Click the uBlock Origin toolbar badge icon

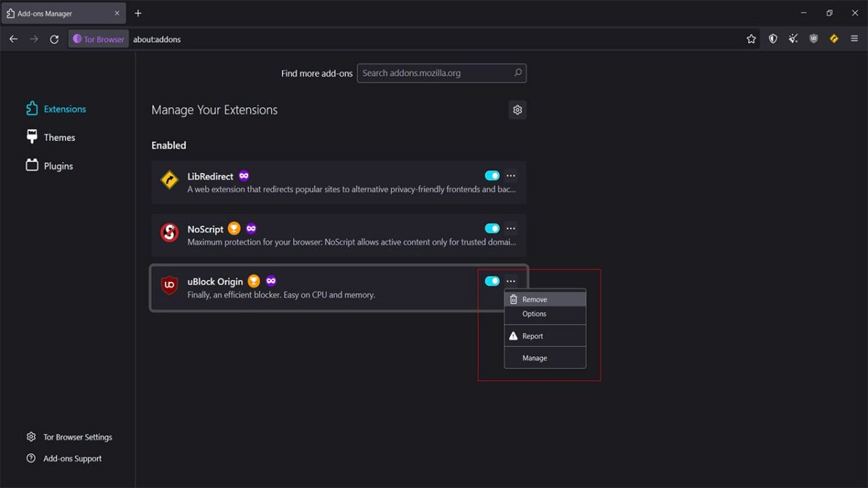pos(813,39)
